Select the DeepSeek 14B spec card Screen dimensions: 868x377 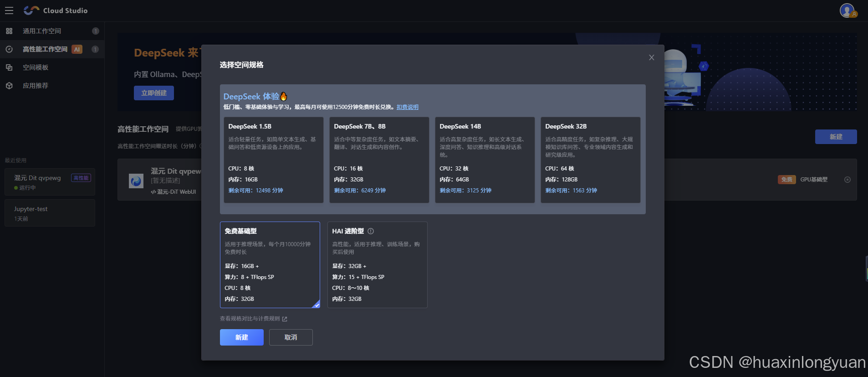[485, 160]
